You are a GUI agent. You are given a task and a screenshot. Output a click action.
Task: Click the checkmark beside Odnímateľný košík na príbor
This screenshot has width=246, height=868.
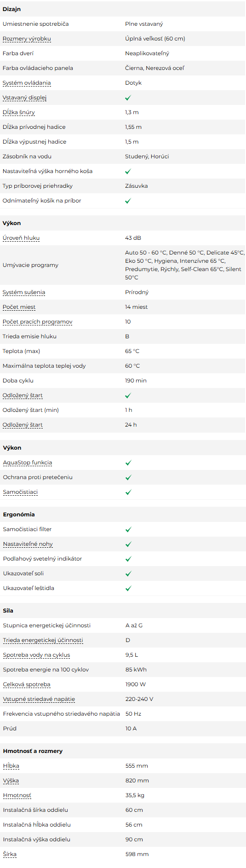128,201
